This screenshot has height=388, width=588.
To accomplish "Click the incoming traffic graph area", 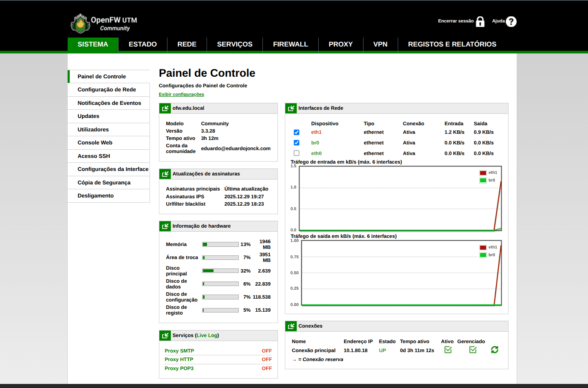I will (x=400, y=198).
